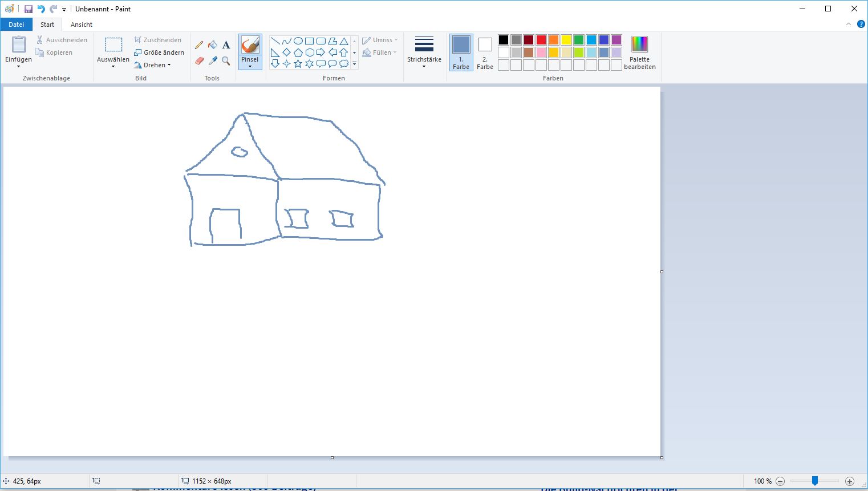
Task: Choose the five-point star shape
Action: (298, 64)
